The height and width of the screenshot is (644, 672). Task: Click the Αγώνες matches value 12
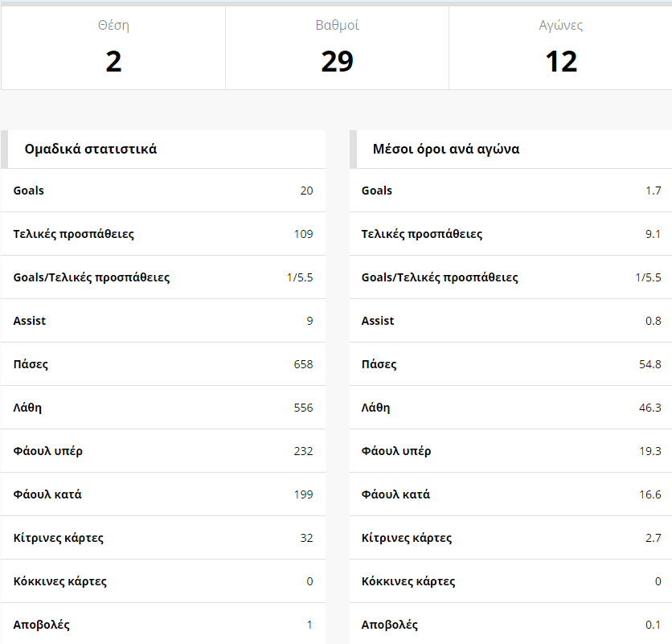(x=561, y=62)
